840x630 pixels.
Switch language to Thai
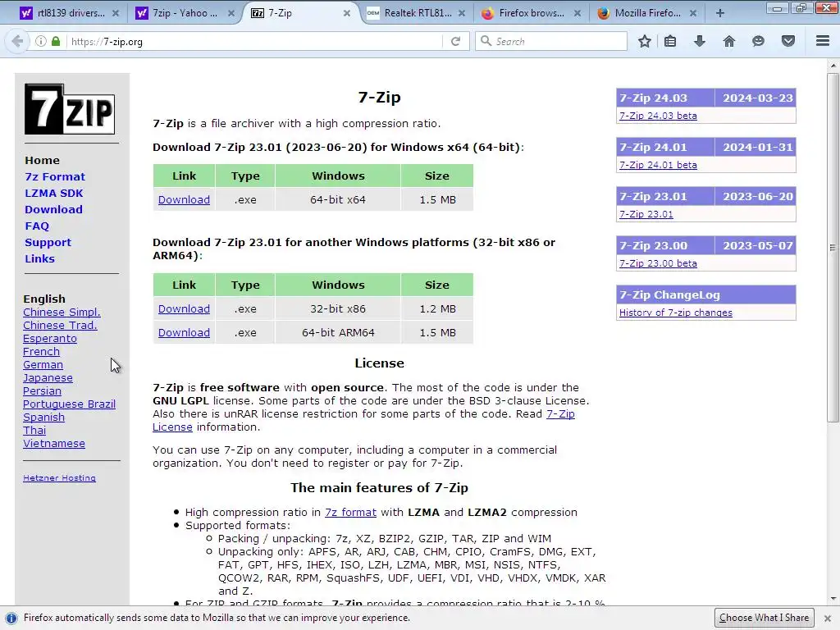point(34,431)
